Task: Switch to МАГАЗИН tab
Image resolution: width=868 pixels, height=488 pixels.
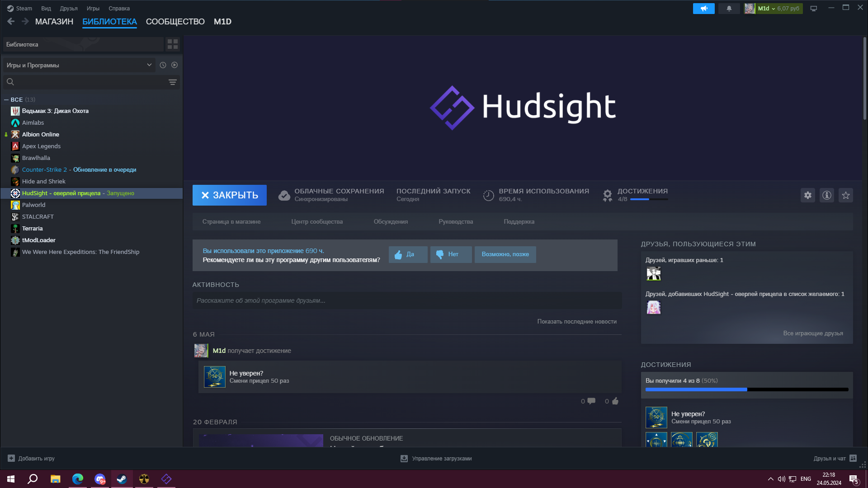Action: (54, 22)
